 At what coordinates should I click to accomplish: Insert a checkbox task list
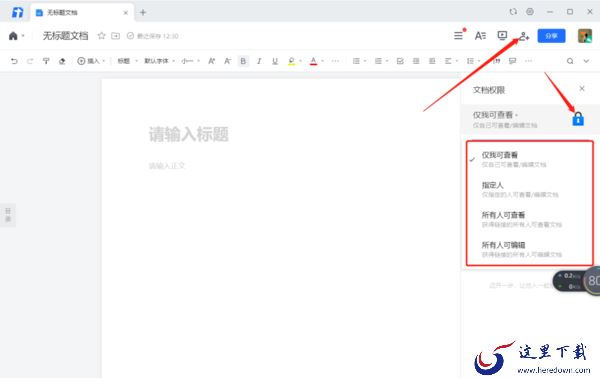[400, 61]
